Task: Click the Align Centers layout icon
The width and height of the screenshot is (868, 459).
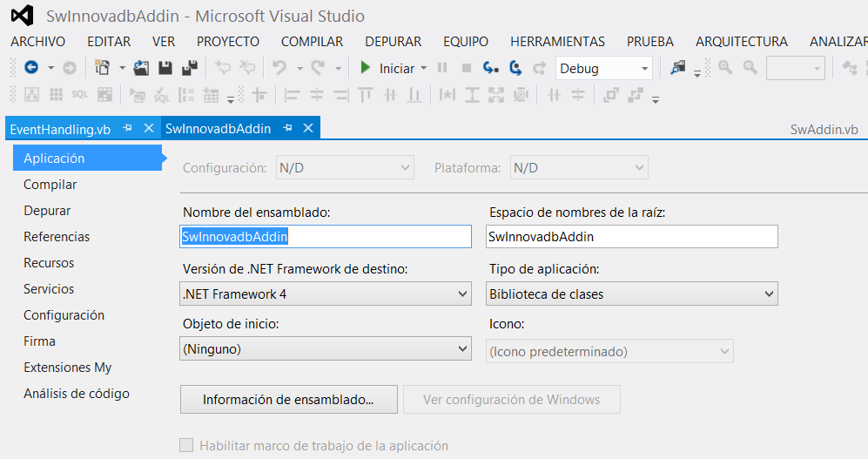Action: pos(316,95)
